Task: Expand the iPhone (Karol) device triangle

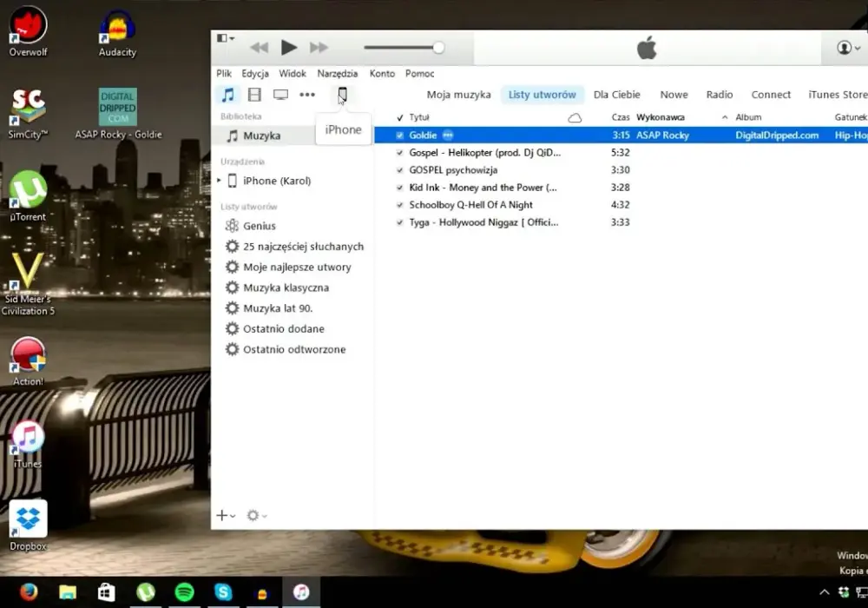Action: pos(220,181)
